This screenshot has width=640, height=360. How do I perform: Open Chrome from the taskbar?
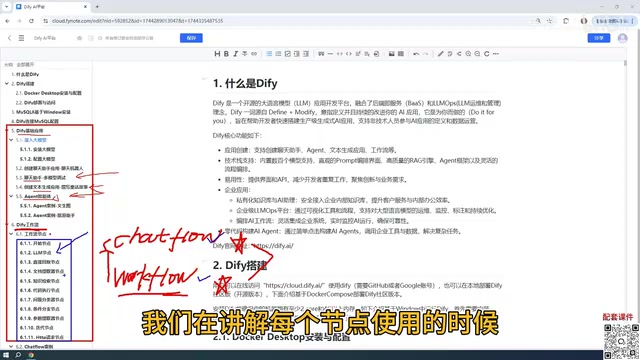click(31, 355)
